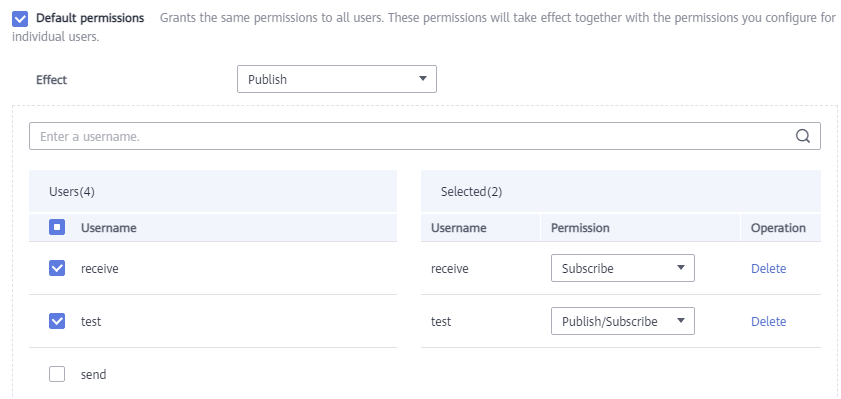
Task: Toggle the select-all Username checkbox
Action: (57, 227)
